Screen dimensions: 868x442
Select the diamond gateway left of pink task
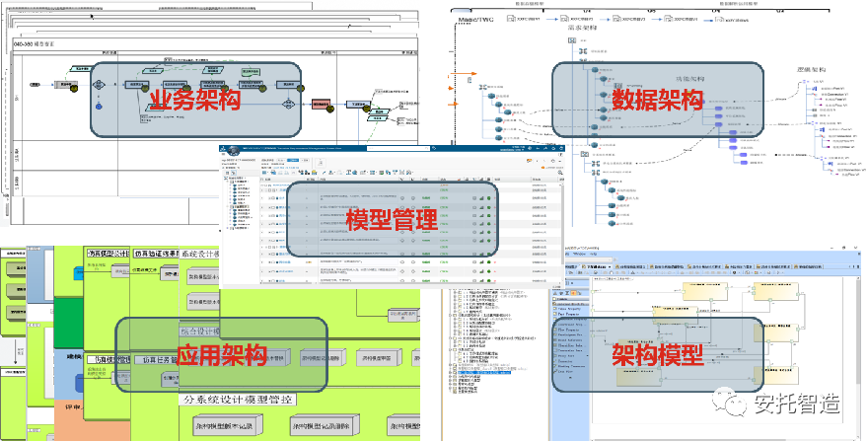point(287,103)
